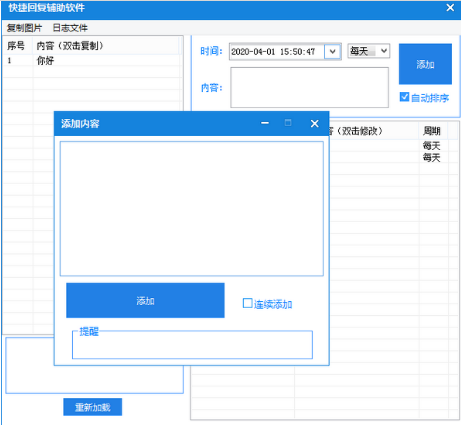This screenshot has height=425, width=461.
Task: Click the disabled maximize icon in 添加内容 dialog
Action: click(x=288, y=123)
